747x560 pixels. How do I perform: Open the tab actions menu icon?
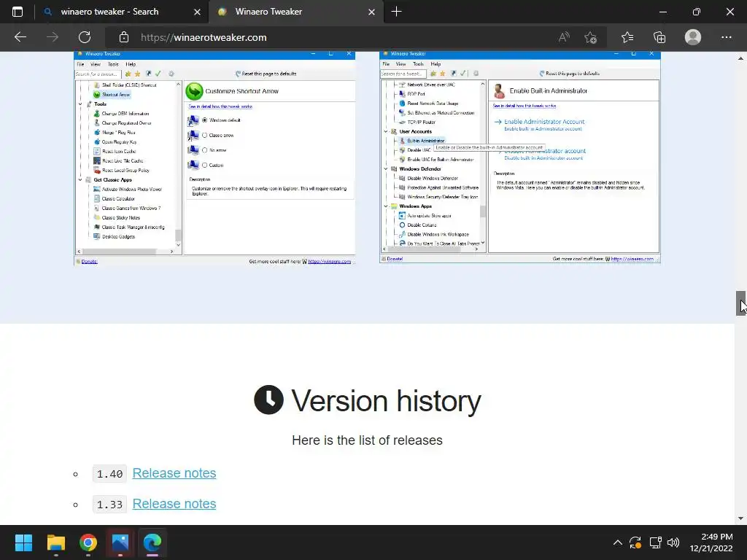pos(18,12)
